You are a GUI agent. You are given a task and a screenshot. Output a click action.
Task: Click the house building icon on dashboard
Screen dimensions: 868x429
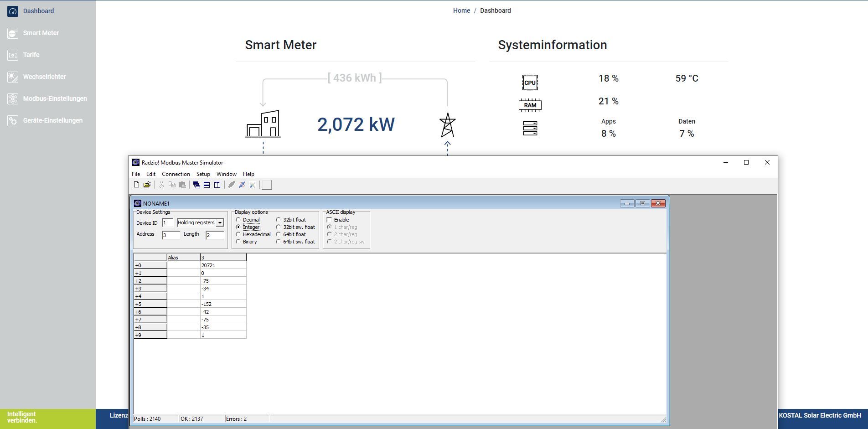pos(263,124)
